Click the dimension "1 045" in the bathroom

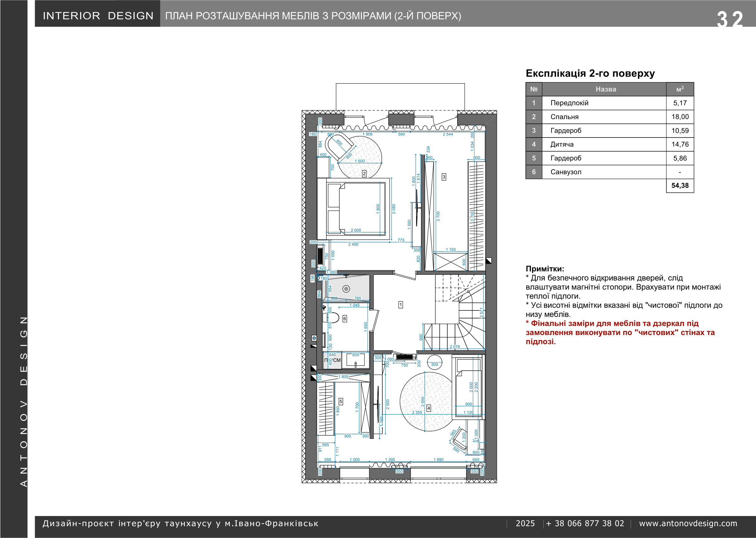pos(355,305)
